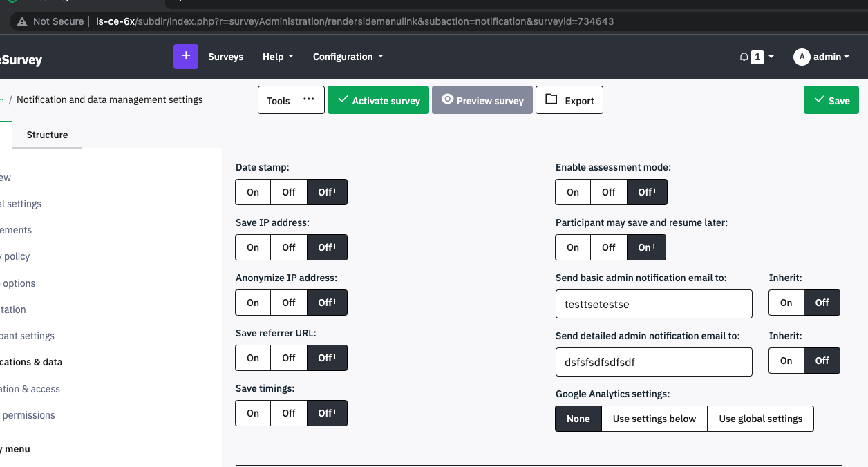This screenshot has height=467, width=868.
Task: Expand the Configuration dropdown menu
Action: [x=348, y=57]
